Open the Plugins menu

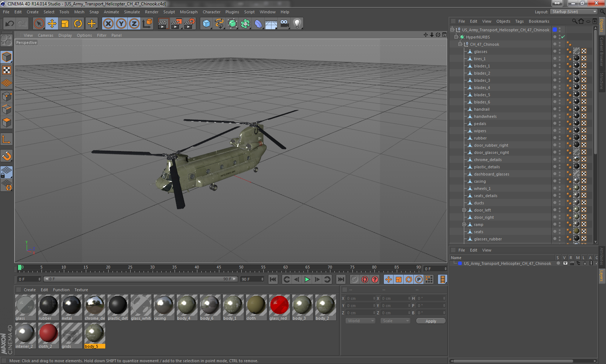pos(232,12)
